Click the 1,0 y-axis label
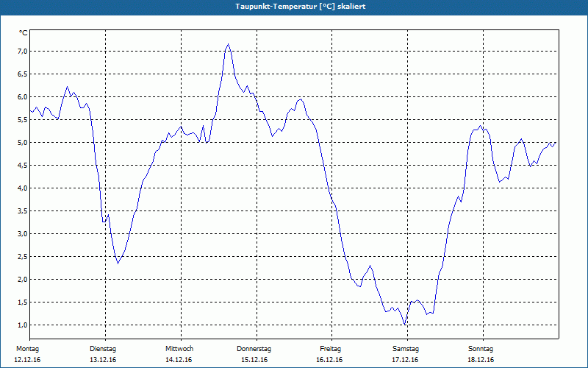 (x=23, y=325)
